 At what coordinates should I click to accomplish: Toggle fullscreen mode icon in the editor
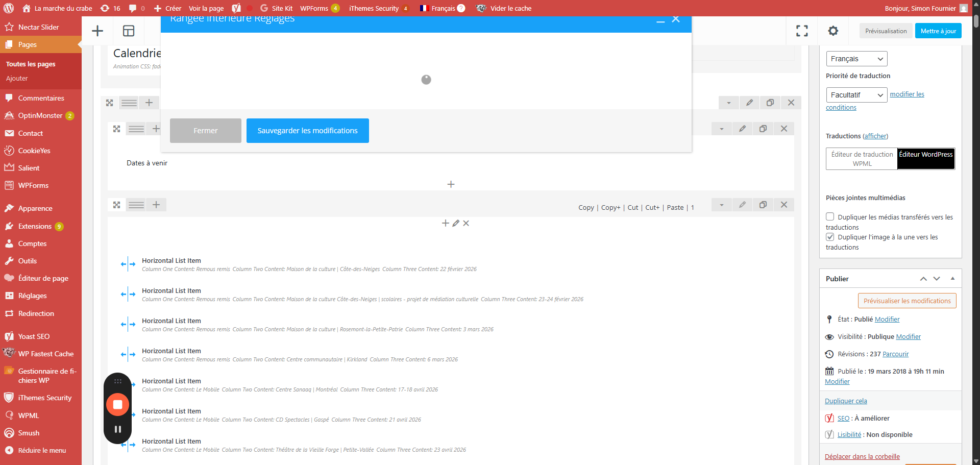coord(802,31)
